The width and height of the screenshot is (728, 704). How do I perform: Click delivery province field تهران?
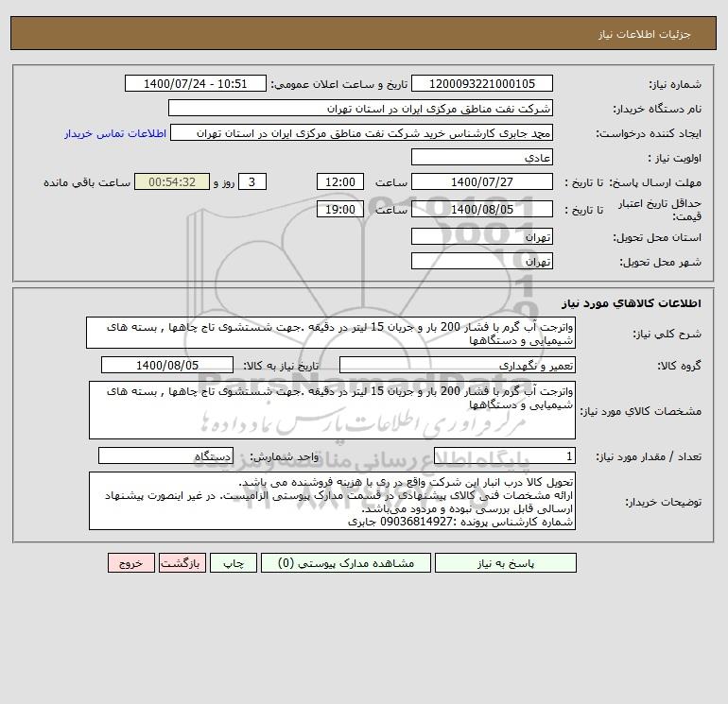[482, 236]
